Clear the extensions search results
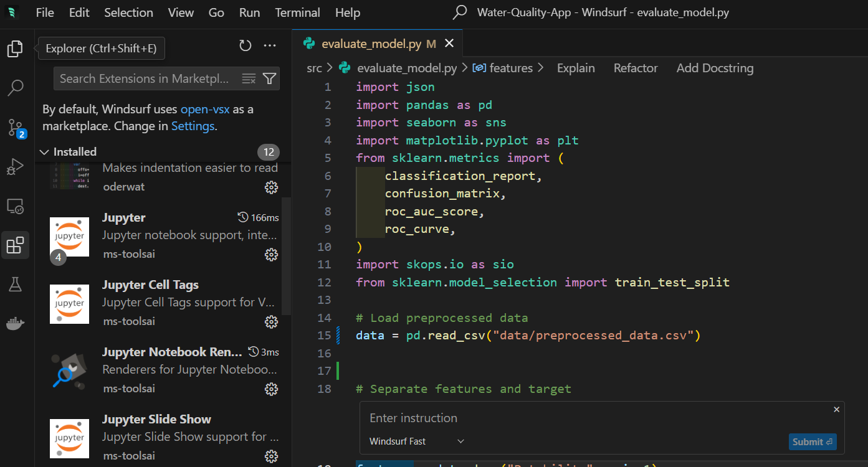868x467 pixels. pyautogui.click(x=249, y=78)
